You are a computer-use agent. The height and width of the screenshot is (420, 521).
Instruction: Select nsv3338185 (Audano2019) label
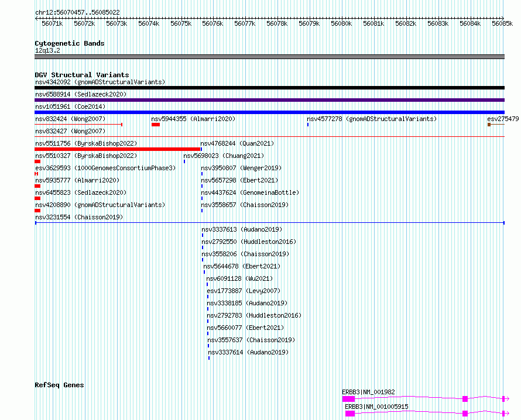[x=247, y=303]
